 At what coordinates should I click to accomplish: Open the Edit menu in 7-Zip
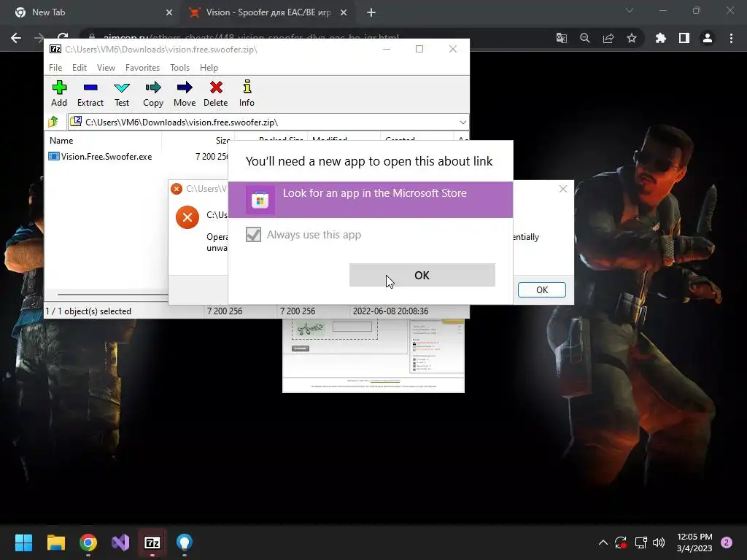tap(79, 68)
